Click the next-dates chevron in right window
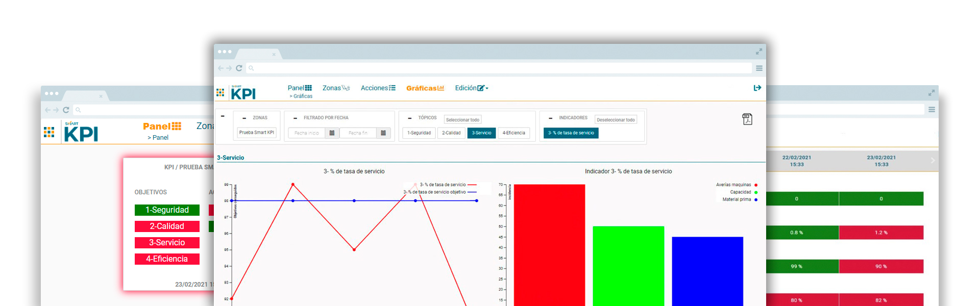Image resolution: width=980 pixels, height=306 pixels. (x=933, y=161)
